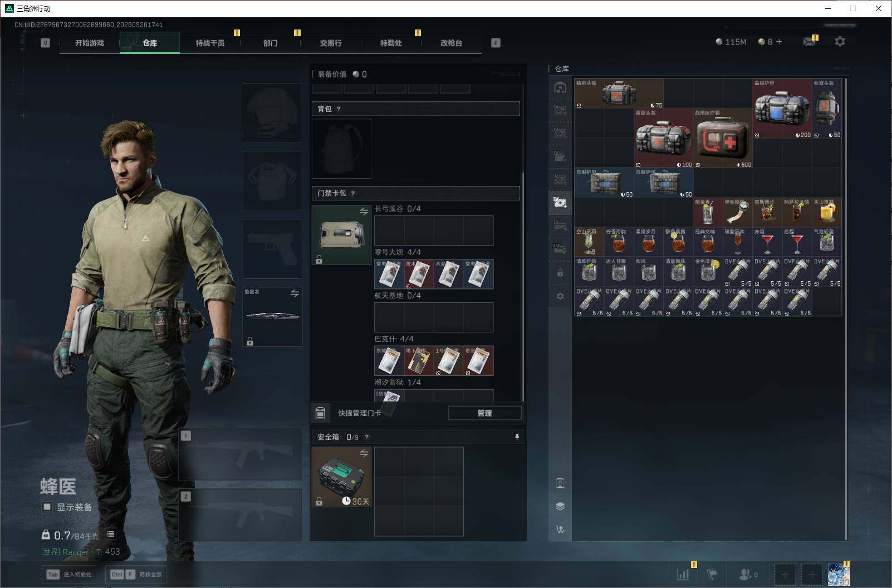The image size is (892, 588).
Task: Open the 改枪台 tab
Action: [451, 43]
